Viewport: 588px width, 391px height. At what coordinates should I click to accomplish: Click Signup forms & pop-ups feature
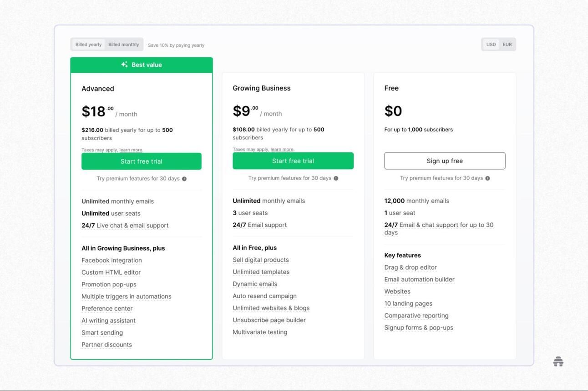click(419, 328)
